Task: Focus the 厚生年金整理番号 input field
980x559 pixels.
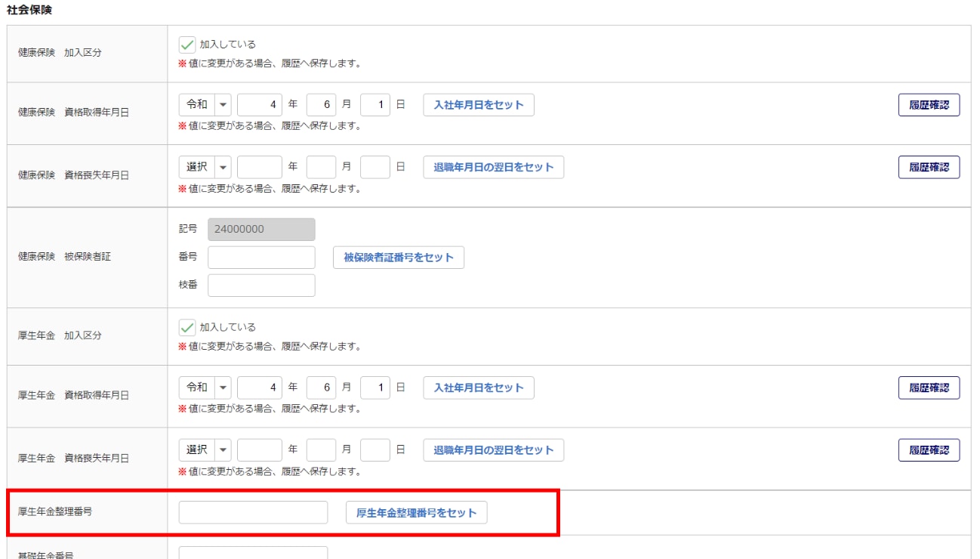Action: [253, 512]
